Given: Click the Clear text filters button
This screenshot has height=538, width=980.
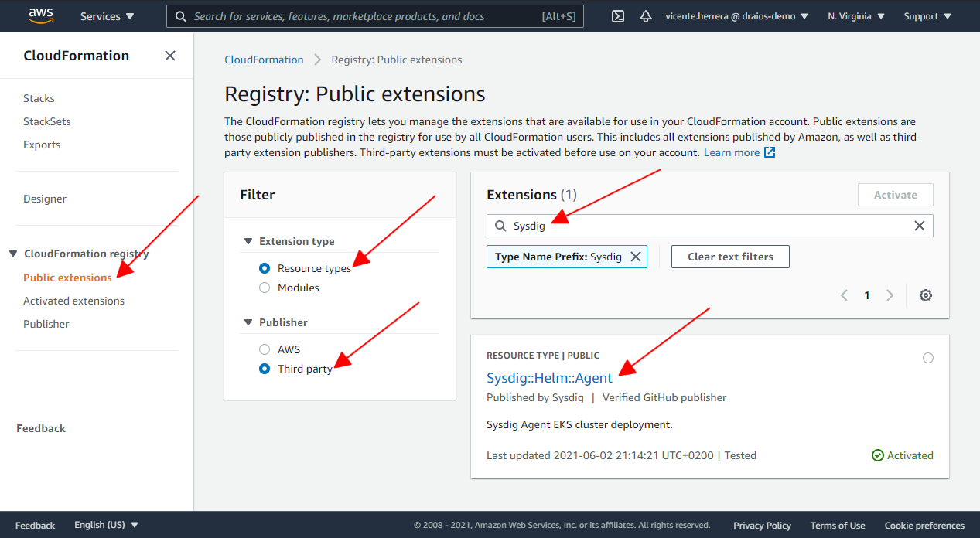Looking at the screenshot, I should (729, 256).
